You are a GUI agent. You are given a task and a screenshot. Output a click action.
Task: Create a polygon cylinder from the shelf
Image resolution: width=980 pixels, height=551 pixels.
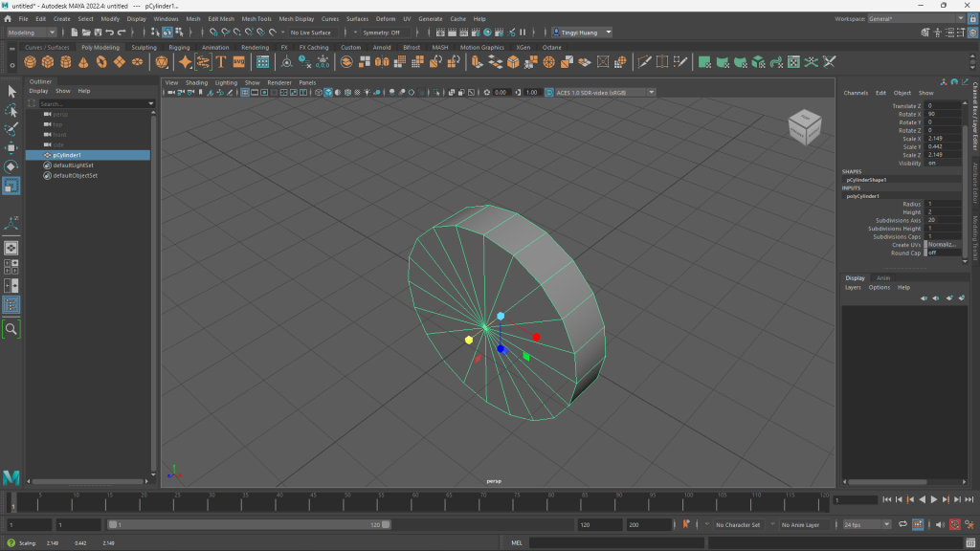click(x=66, y=62)
